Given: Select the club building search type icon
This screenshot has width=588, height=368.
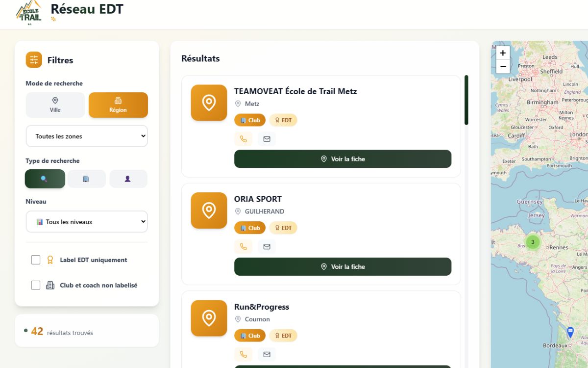Looking at the screenshot, I should coord(86,179).
